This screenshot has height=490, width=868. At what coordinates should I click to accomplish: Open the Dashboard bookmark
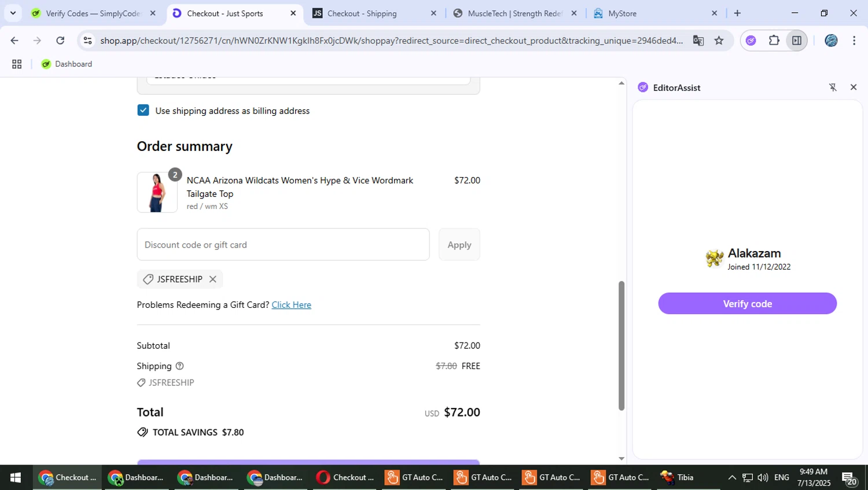coord(67,64)
